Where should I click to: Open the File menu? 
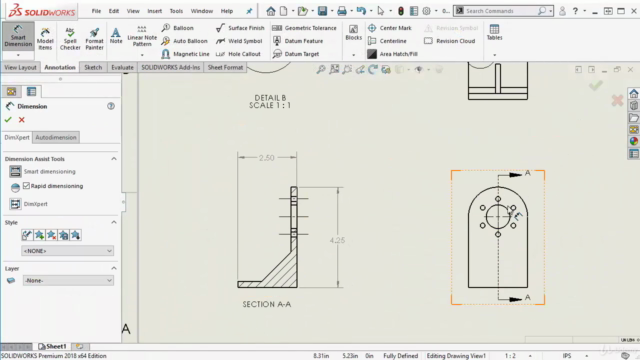click(x=96, y=11)
